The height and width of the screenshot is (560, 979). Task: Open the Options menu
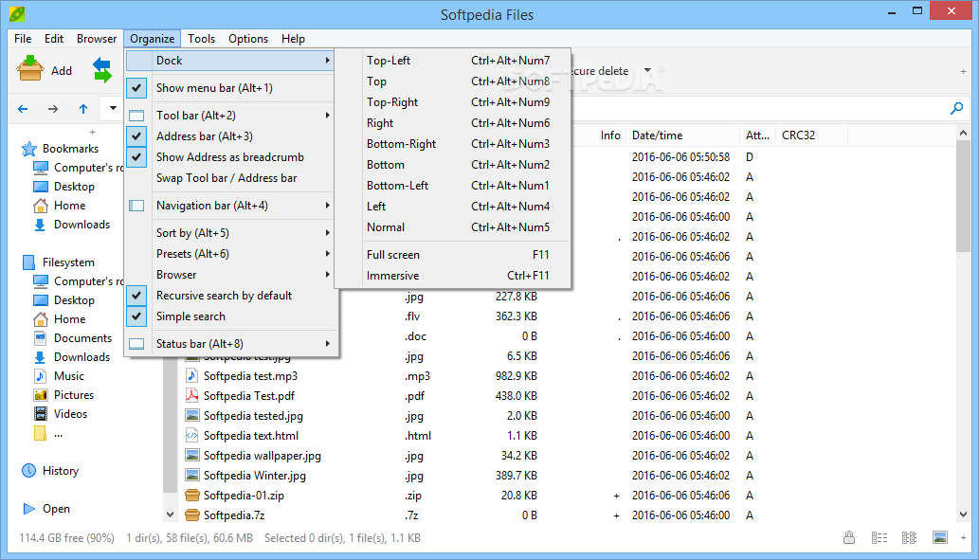pyautogui.click(x=248, y=39)
